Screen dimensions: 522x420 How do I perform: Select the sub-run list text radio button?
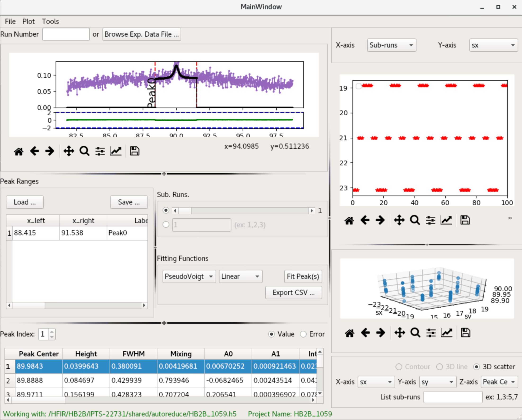point(166,225)
